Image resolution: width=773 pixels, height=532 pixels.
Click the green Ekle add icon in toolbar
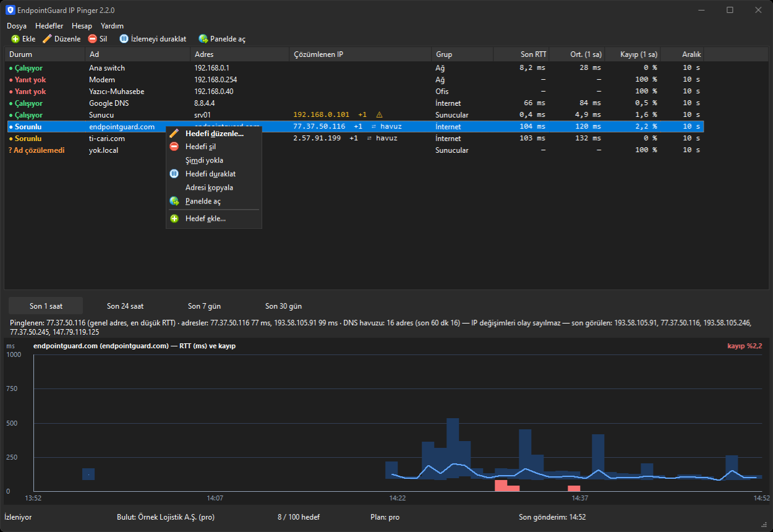pyautogui.click(x=15, y=39)
